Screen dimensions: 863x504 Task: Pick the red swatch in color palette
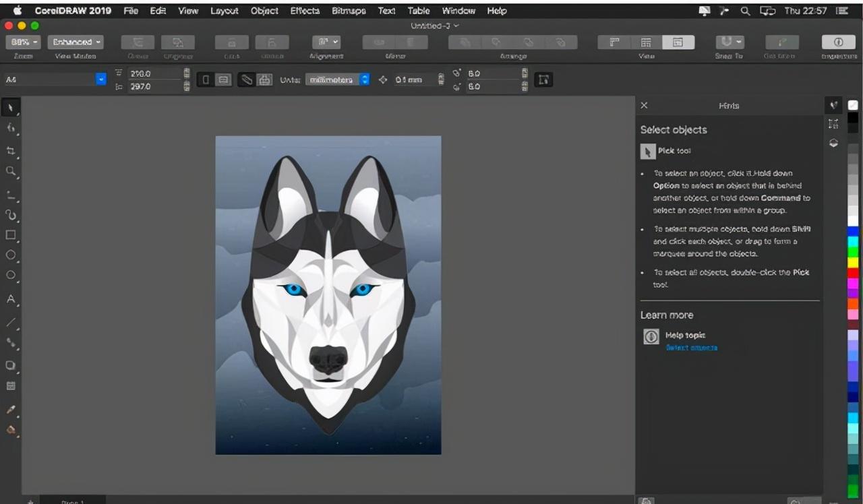pyautogui.click(x=853, y=273)
